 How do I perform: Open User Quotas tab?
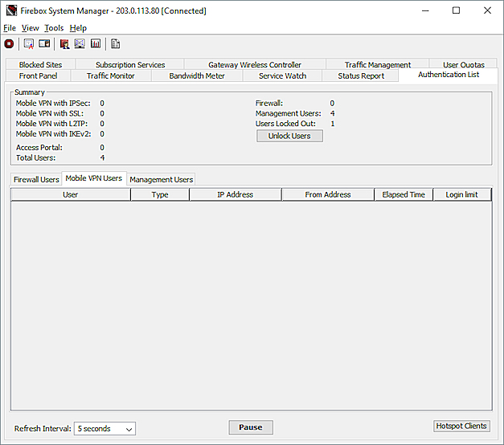464,64
